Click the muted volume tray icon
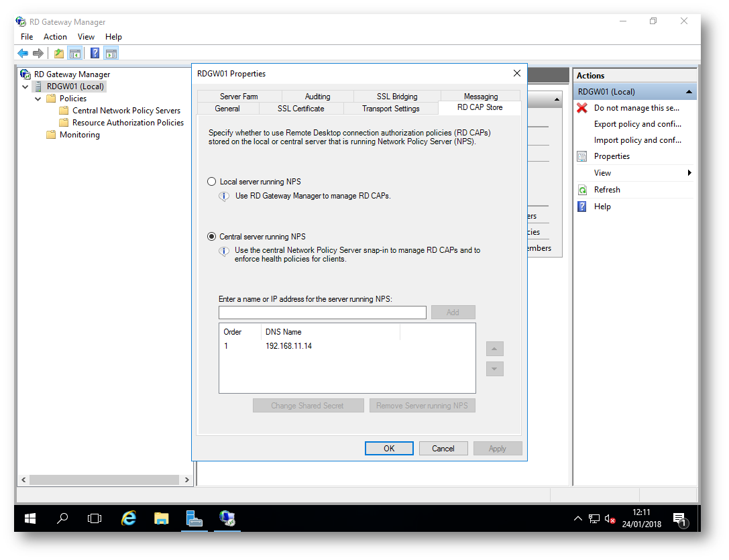The width and height of the screenshot is (729, 560). (x=610, y=518)
